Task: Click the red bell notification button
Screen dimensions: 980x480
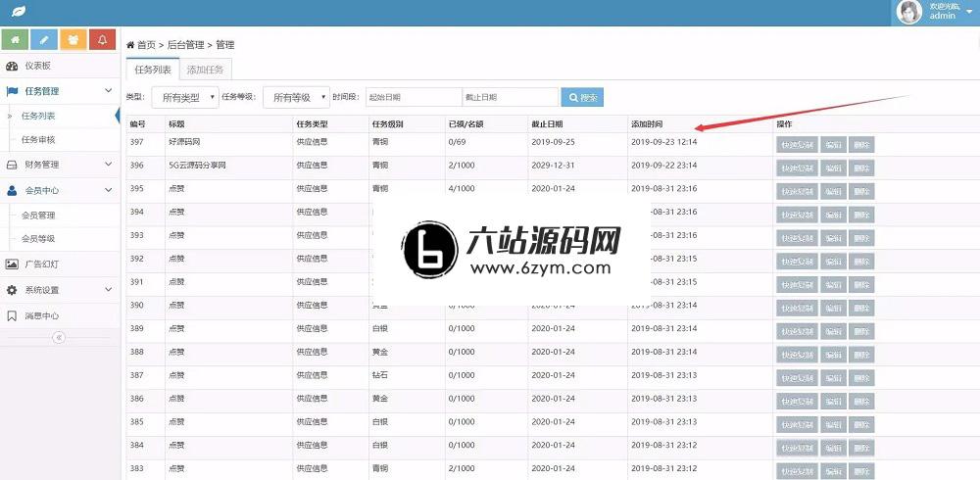Action: (103, 39)
